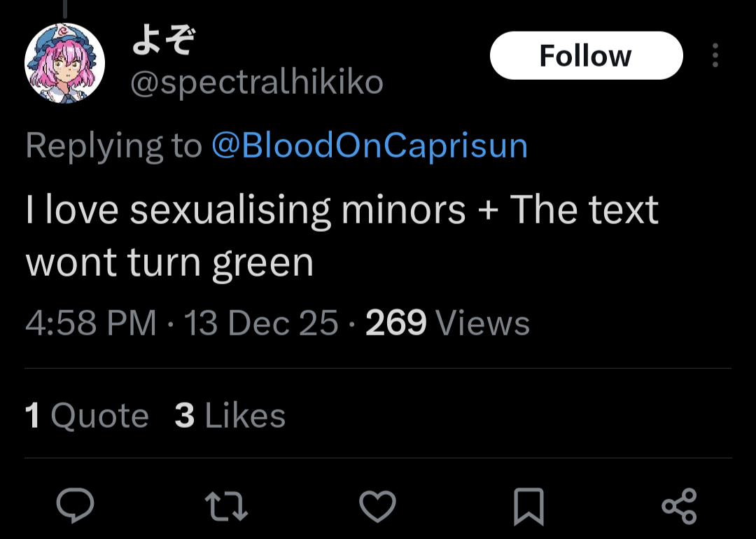
Task: Show the 3 Likes list
Action: point(230,415)
